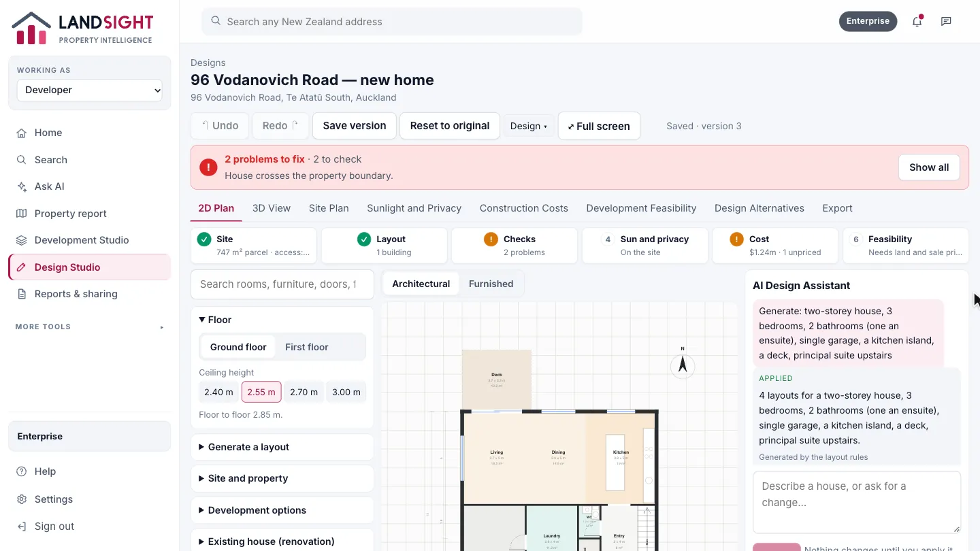
Task: Expand Existing house (renovation) section
Action: tap(282, 541)
